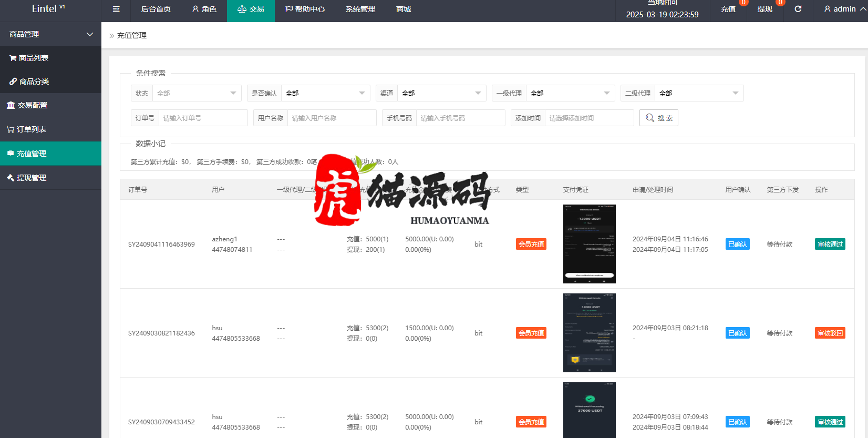Open the 系统管理 menu
The image size is (868, 438).
(x=360, y=9)
